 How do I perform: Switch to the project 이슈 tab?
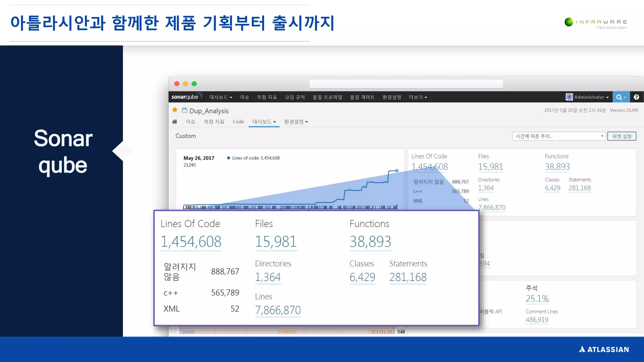[x=190, y=122]
